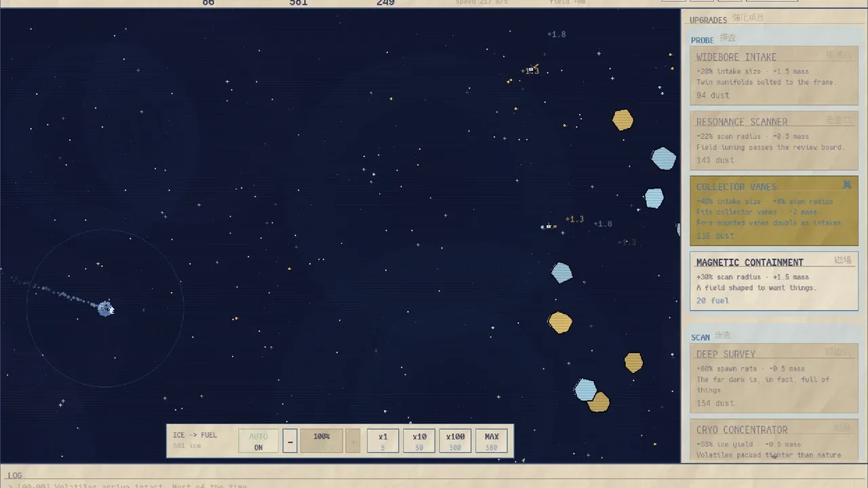Buy the Deep Survey scan upgrade
Viewport: 868px width, 488px height.
pos(774,378)
